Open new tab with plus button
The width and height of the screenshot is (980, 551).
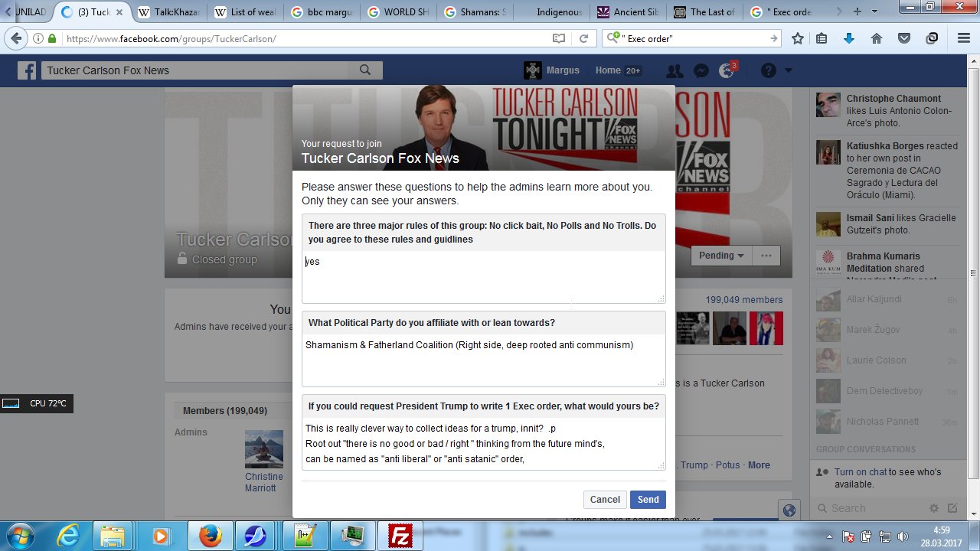point(857,11)
